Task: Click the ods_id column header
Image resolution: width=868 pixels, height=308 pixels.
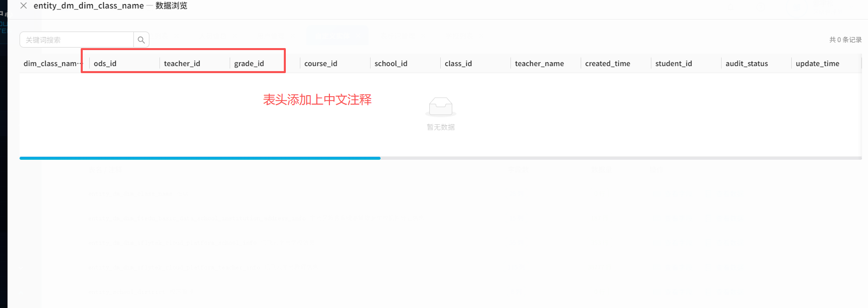Action: [x=105, y=64]
